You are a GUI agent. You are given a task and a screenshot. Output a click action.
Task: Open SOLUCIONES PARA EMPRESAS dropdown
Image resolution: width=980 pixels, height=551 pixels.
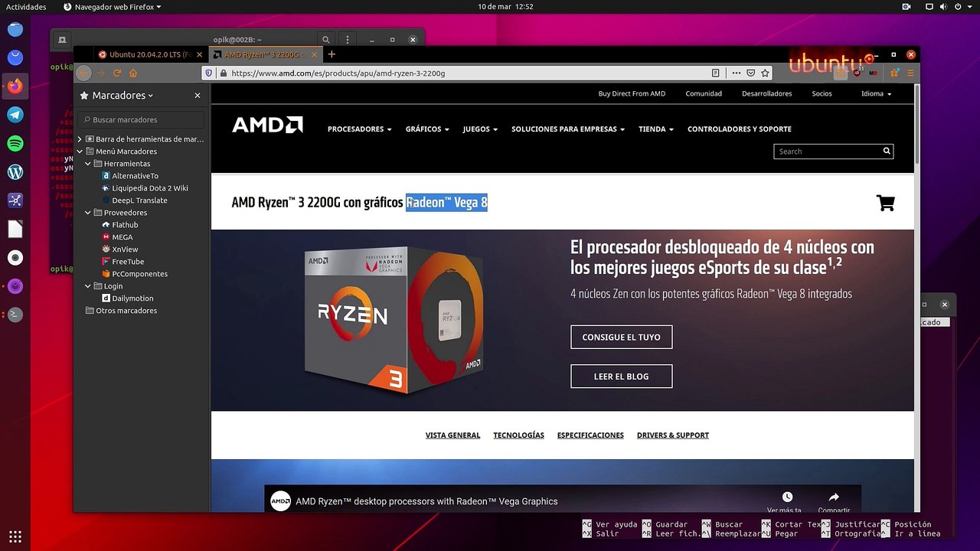(568, 129)
